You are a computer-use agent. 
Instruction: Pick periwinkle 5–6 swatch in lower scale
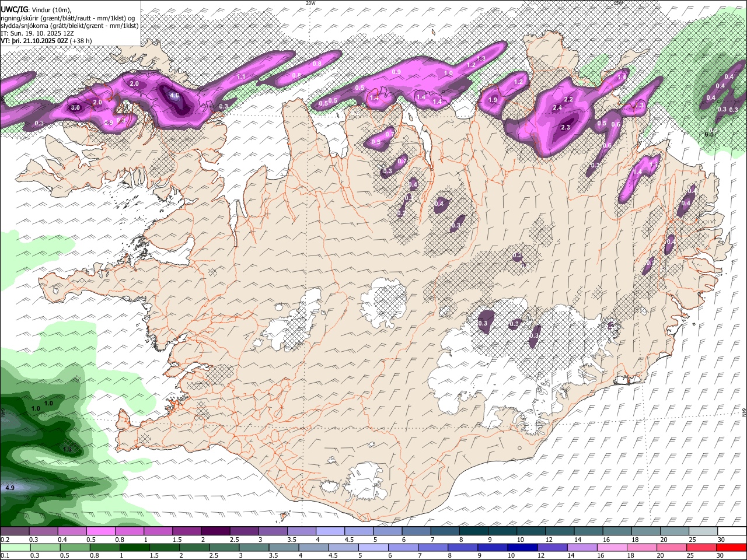[x=373, y=548]
